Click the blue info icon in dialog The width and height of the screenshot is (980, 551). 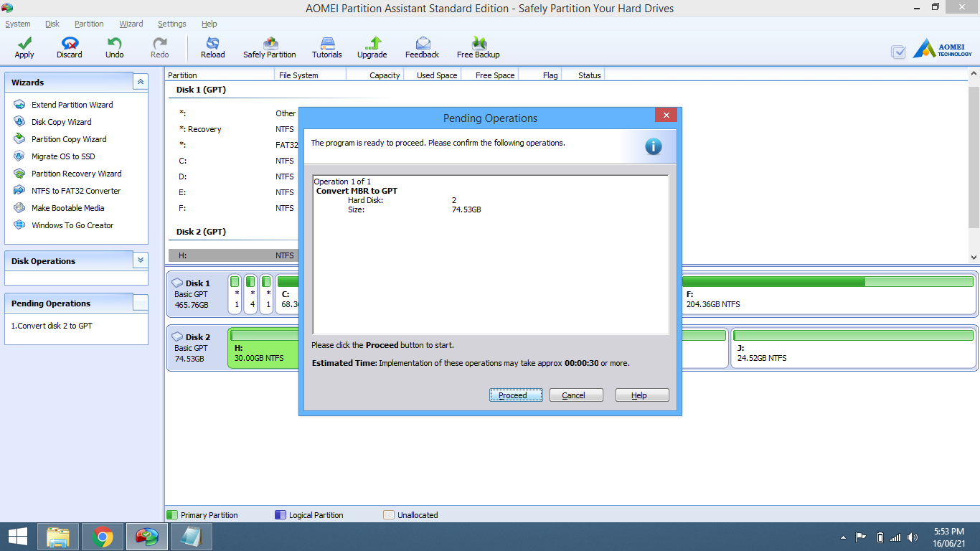tap(653, 146)
